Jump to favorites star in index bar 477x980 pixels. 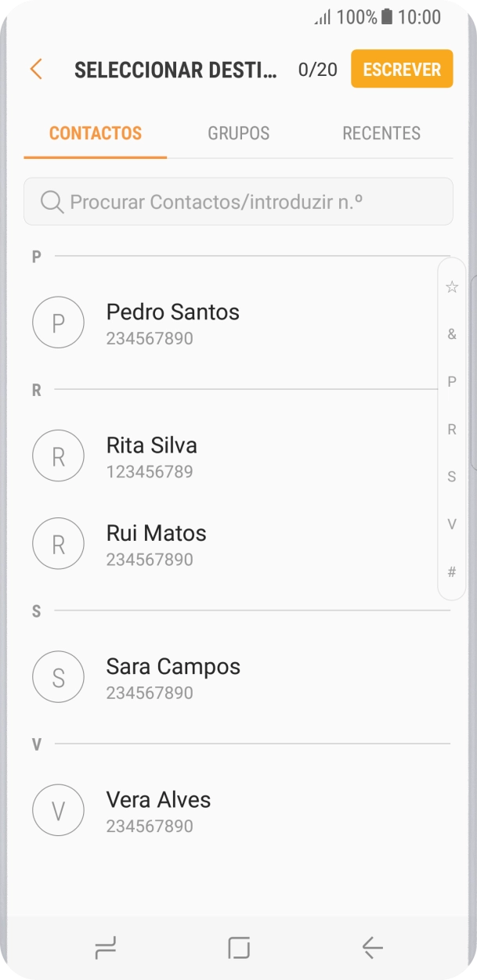[452, 286]
